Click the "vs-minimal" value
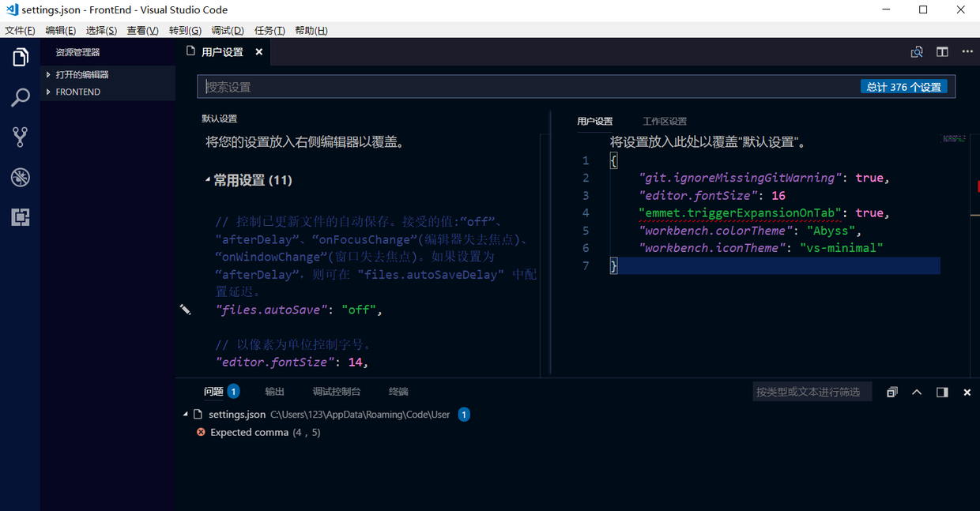 tap(841, 248)
